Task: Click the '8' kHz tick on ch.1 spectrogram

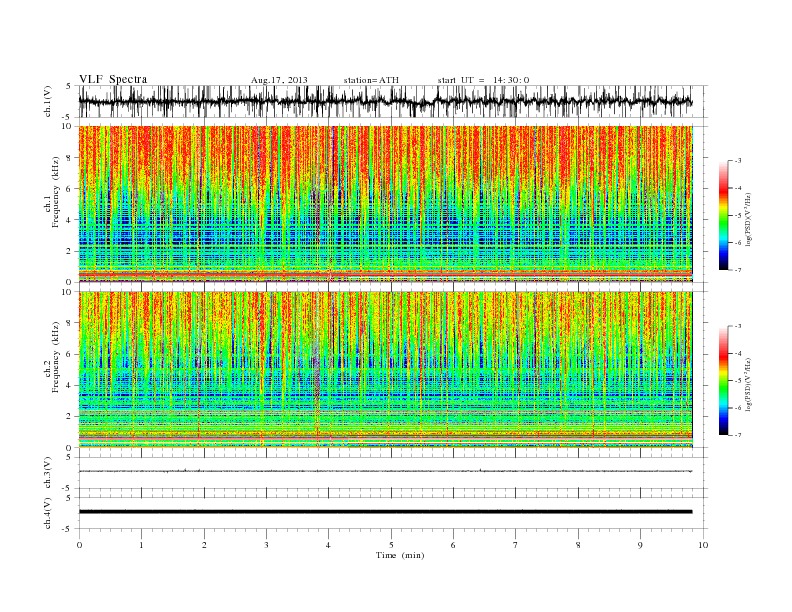Action: click(69, 158)
